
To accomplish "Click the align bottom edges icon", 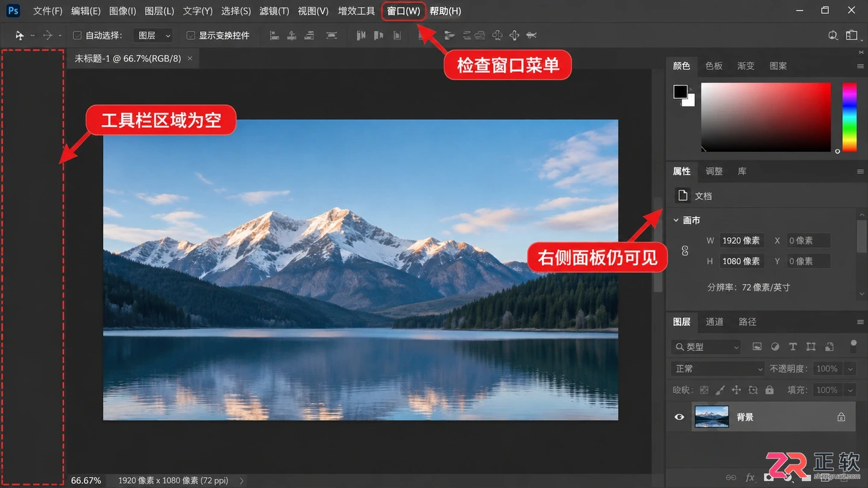I will [397, 36].
